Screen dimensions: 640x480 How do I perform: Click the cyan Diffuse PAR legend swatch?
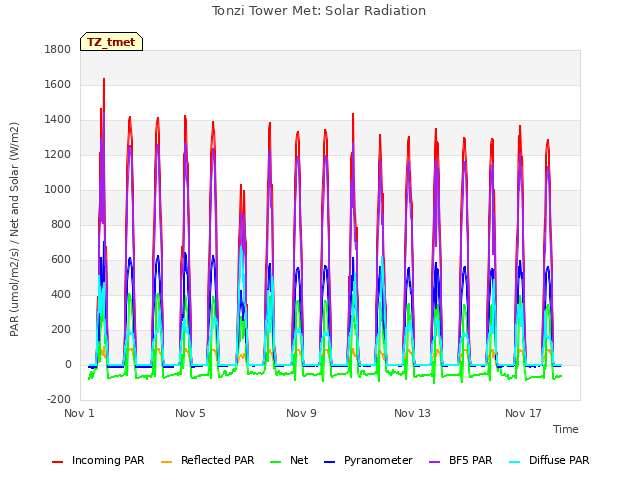515,462
